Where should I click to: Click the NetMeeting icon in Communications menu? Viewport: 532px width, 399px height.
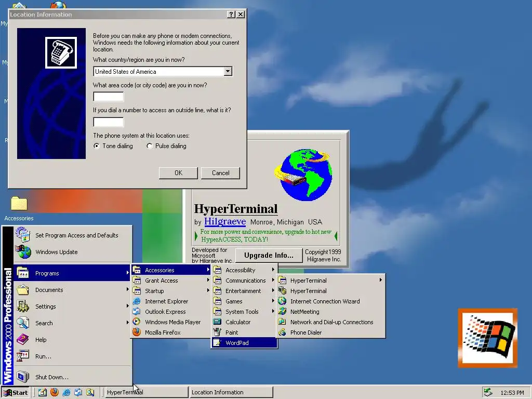(282, 312)
